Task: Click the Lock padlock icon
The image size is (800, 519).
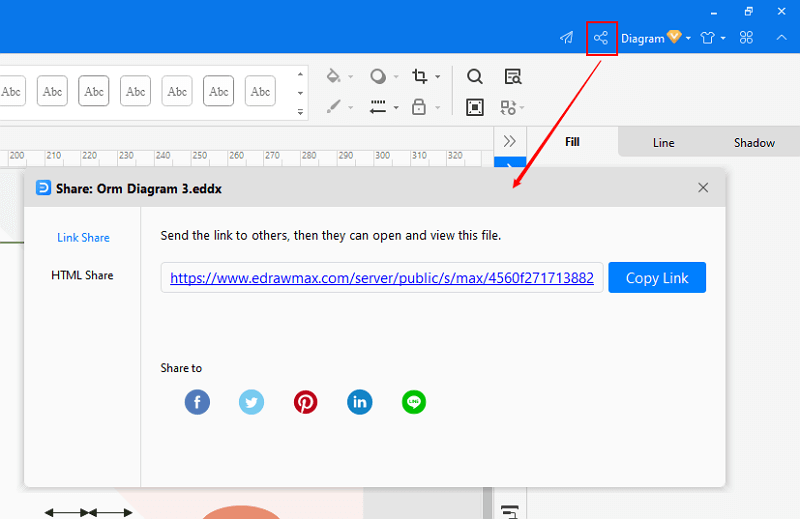Action: [x=419, y=107]
